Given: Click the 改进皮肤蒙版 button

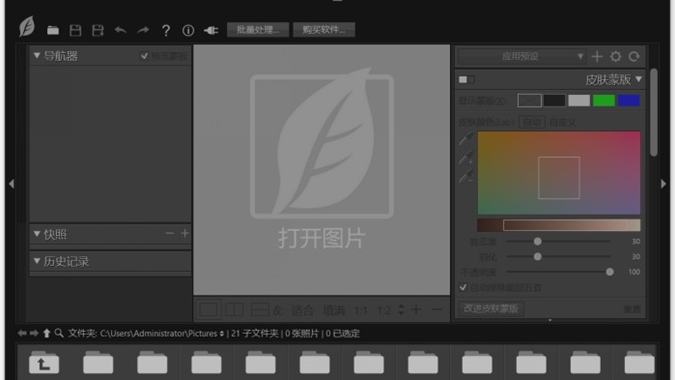Looking at the screenshot, I should click(x=491, y=309).
